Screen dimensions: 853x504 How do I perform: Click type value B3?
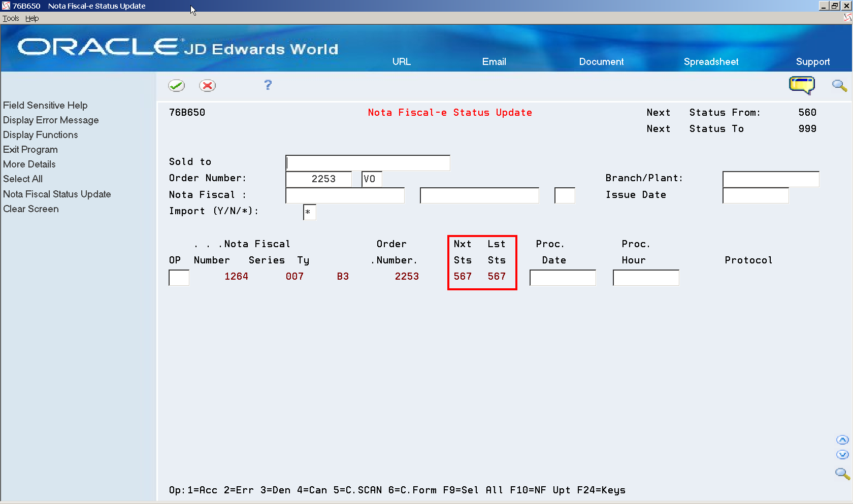pos(343,277)
